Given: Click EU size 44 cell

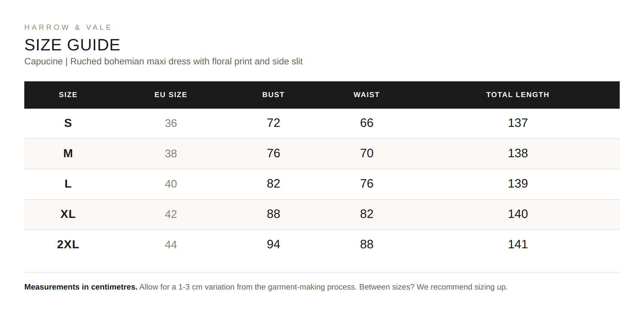Looking at the screenshot, I should tap(171, 245).
